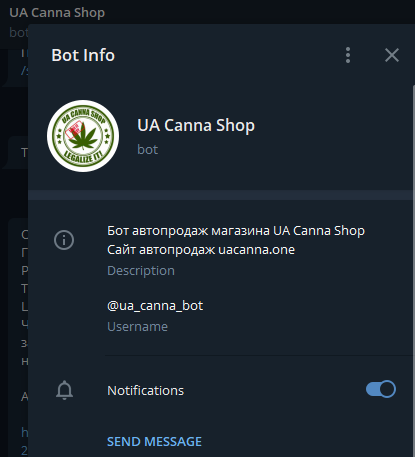This screenshot has width=415, height=457.
Task: Click the info circle icon beside description
Action: click(64, 240)
